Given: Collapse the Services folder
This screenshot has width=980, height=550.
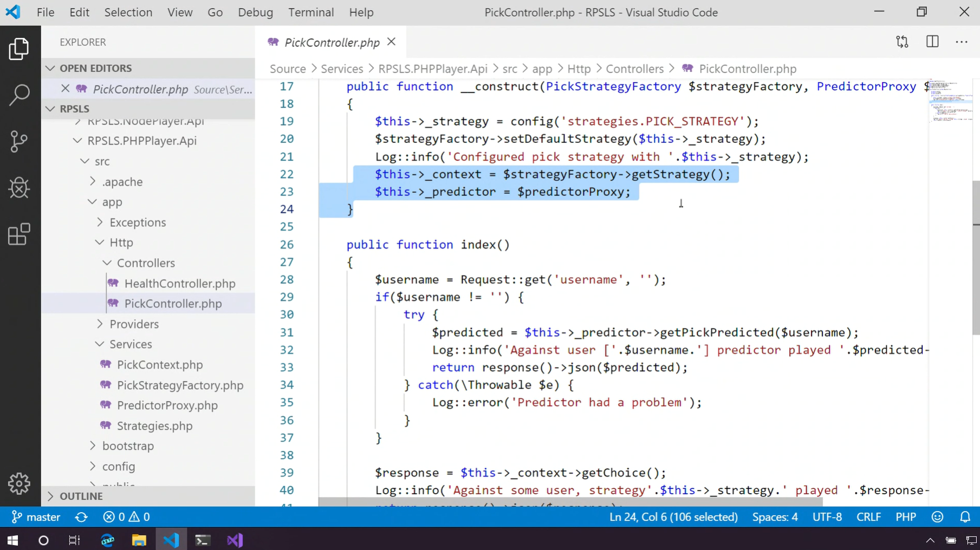Looking at the screenshot, I should 130,344.
